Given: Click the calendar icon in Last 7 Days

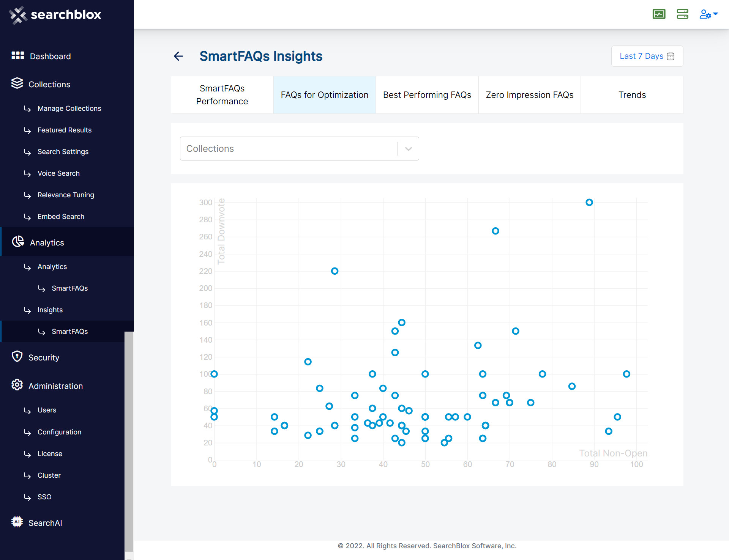Looking at the screenshot, I should point(671,56).
